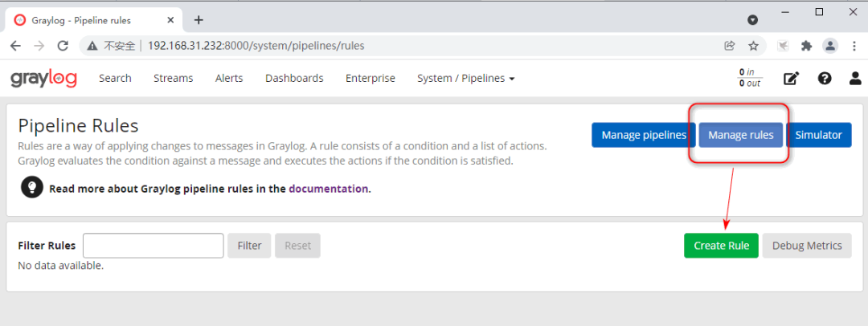Open the Dashboards menu item
The width and height of the screenshot is (868, 326).
(x=294, y=79)
